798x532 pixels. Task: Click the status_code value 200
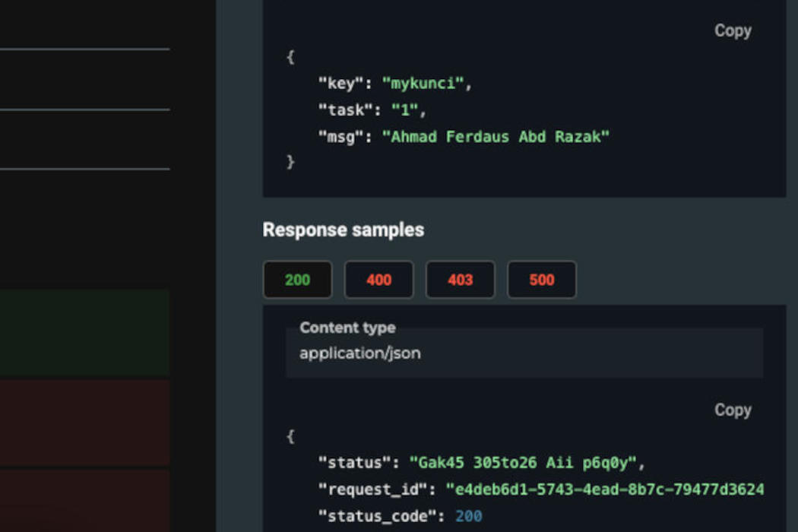[x=468, y=516]
